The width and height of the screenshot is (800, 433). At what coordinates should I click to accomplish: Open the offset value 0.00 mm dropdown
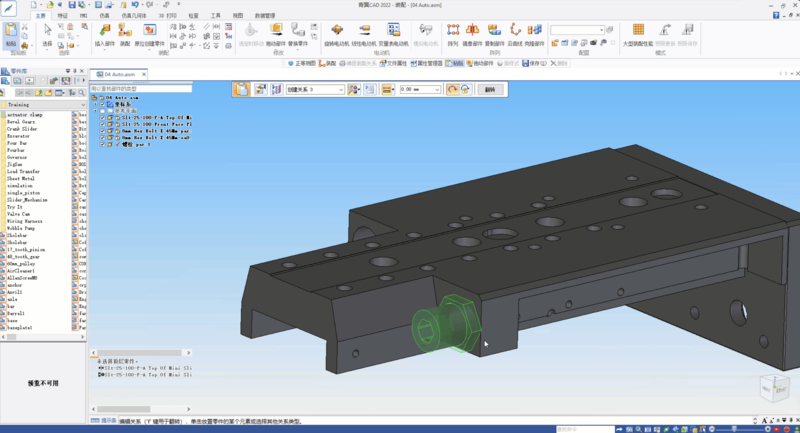click(438, 89)
